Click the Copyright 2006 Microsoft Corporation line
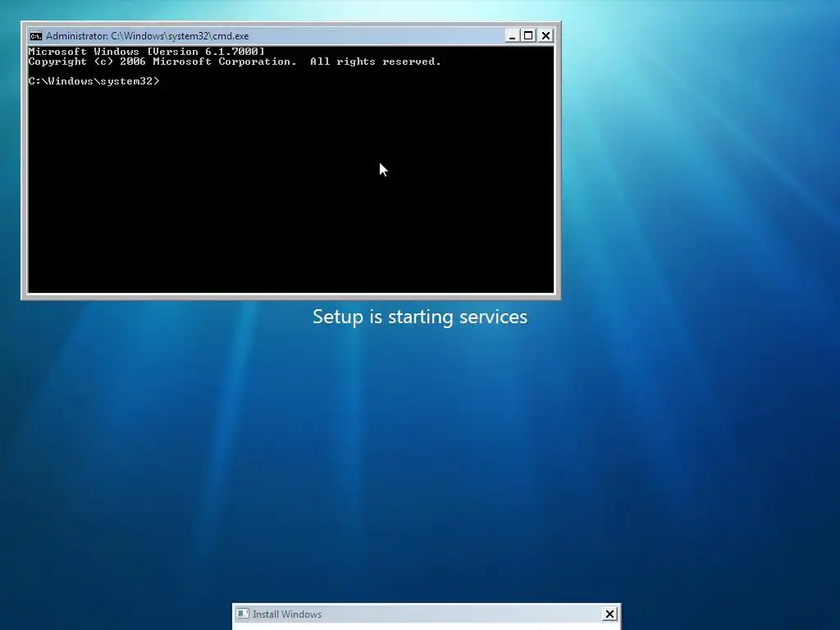Screen dimensions: 840x630 pyautogui.click(x=235, y=62)
